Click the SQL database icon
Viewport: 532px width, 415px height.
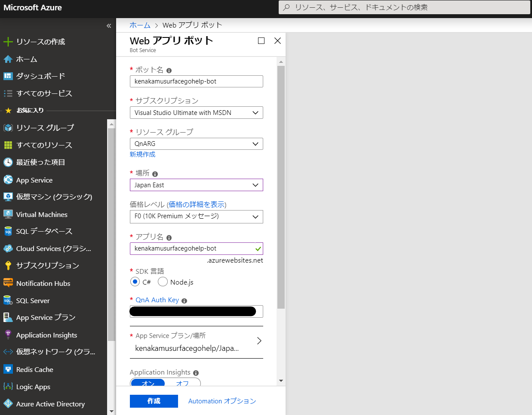coord(8,231)
